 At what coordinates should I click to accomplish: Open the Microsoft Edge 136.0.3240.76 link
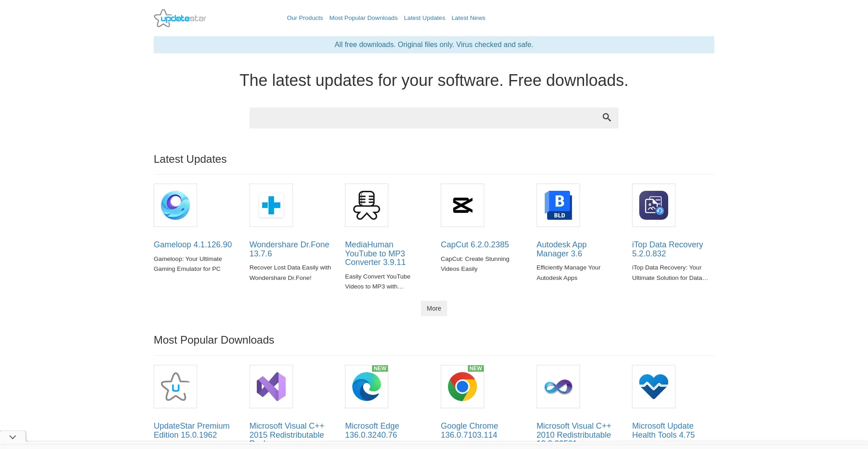372,430
